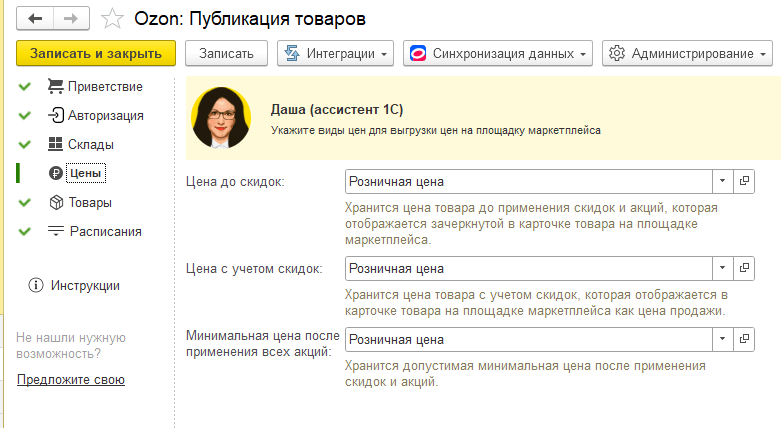
Task: Expand the Минимальная цена dropdown arrow
Action: coord(722,339)
